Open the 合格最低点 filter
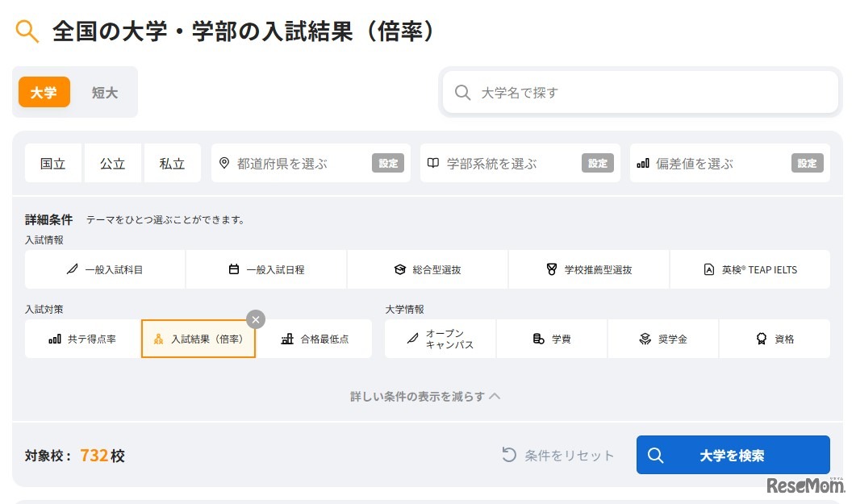Screen dimensions: 856x504 point(314,339)
